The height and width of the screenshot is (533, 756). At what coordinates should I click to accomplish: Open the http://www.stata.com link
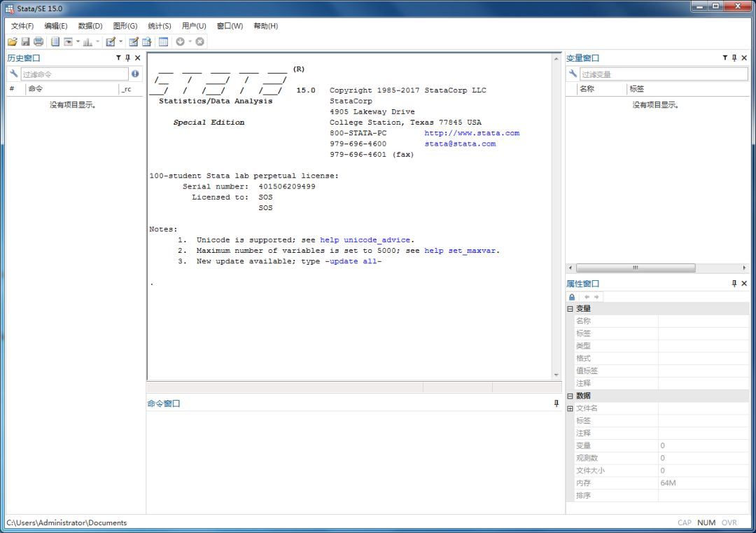[472, 133]
